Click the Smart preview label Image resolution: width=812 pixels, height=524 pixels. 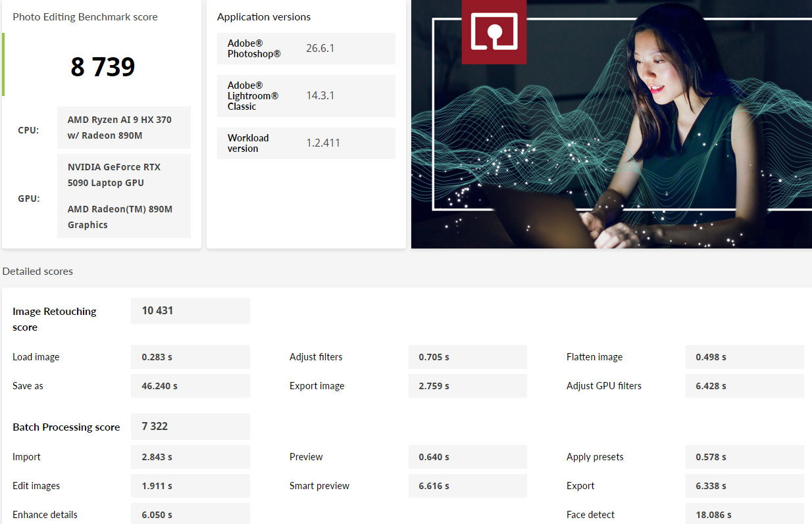[x=319, y=486]
